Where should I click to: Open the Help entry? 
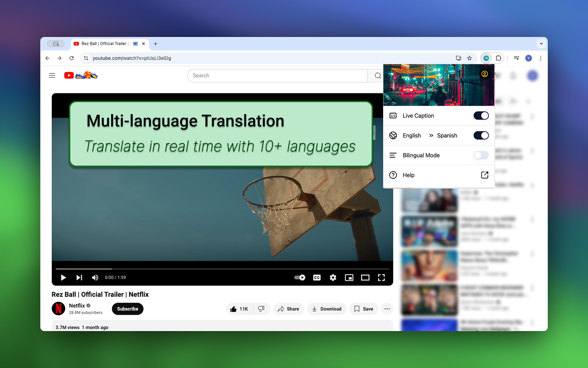click(439, 175)
